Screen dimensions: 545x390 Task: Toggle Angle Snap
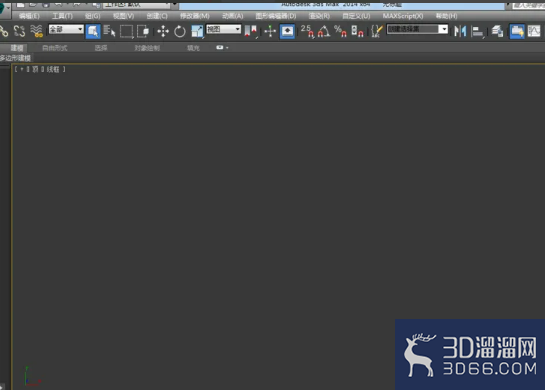[324, 31]
